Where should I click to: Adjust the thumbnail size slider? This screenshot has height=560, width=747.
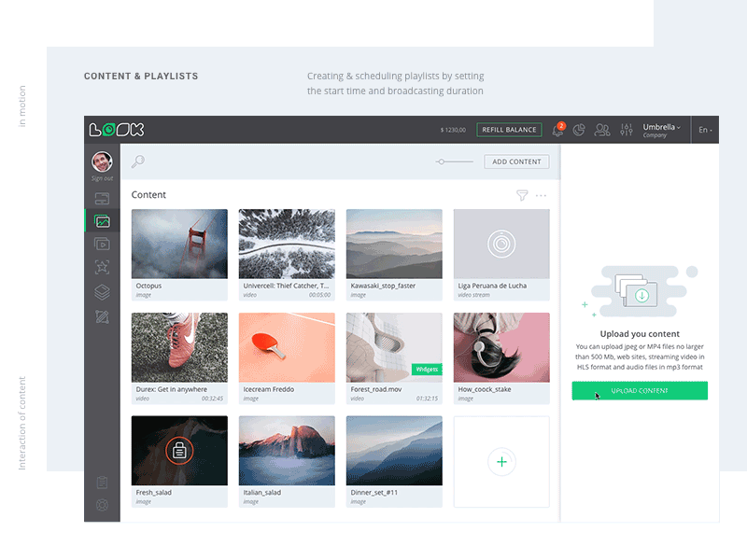(x=454, y=161)
